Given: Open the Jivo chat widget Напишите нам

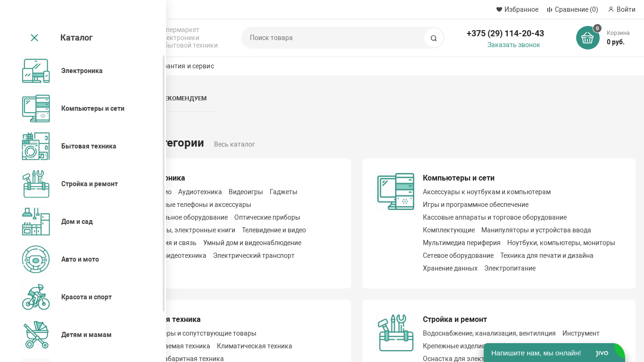Looking at the screenshot, I should pos(554,353).
